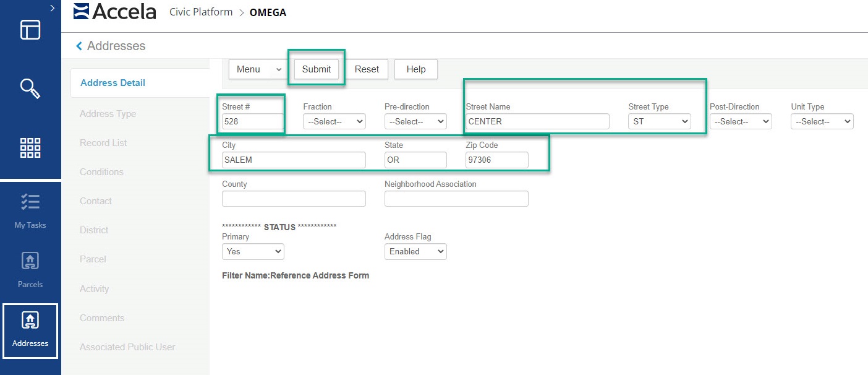The height and width of the screenshot is (375, 868).
Task: Open the dashboard layout icon in sidebar
Action: tap(30, 30)
